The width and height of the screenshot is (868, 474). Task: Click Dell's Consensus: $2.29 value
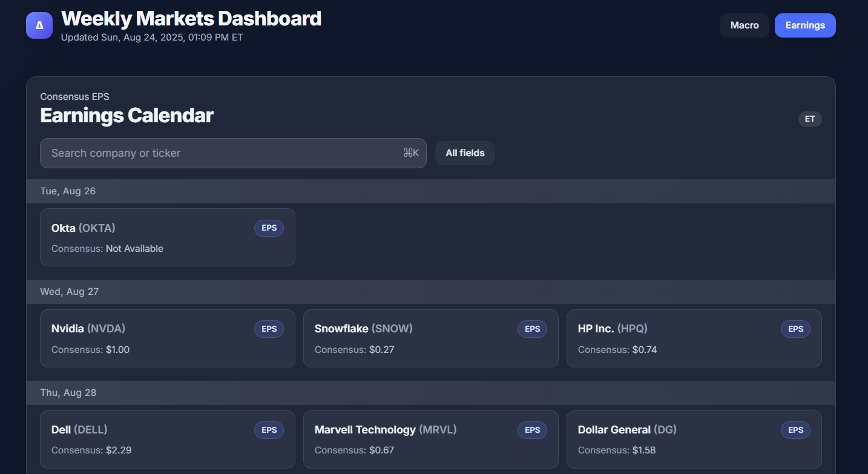pos(91,451)
